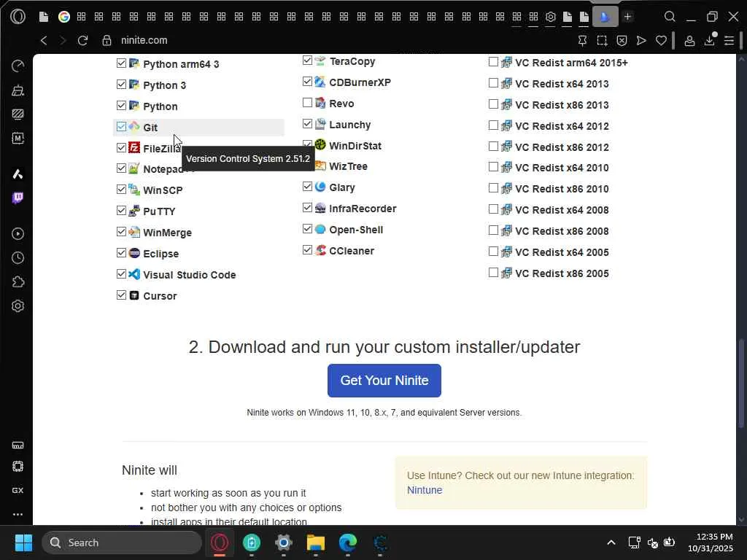The width and height of the screenshot is (747, 560).
Task: Open the easy setup menu icon
Action: pos(729,41)
